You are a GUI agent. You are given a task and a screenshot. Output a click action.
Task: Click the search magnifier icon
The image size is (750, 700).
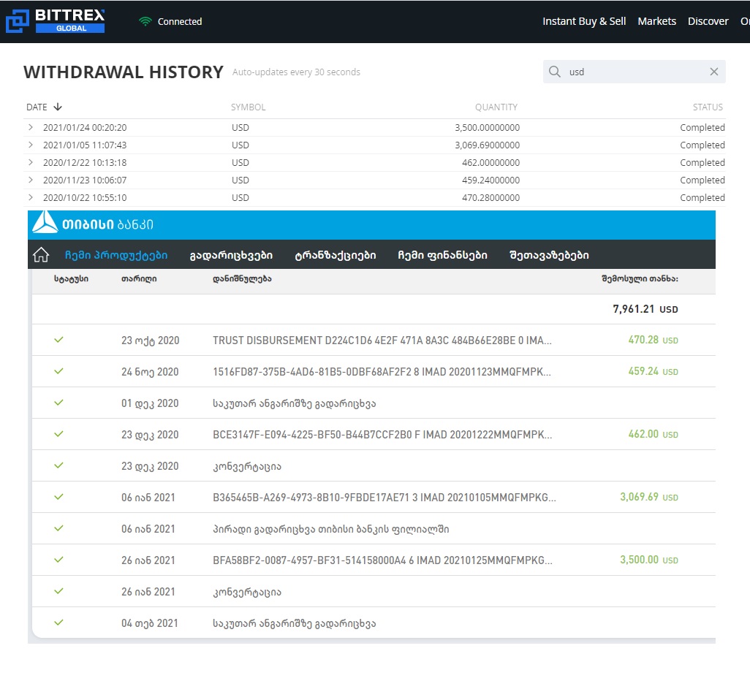[554, 72]
